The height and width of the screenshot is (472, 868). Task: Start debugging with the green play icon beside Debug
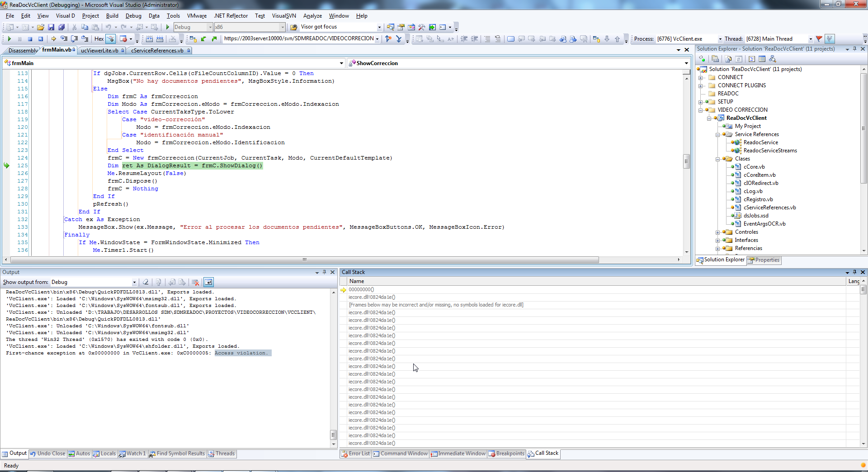click(167, 27)
